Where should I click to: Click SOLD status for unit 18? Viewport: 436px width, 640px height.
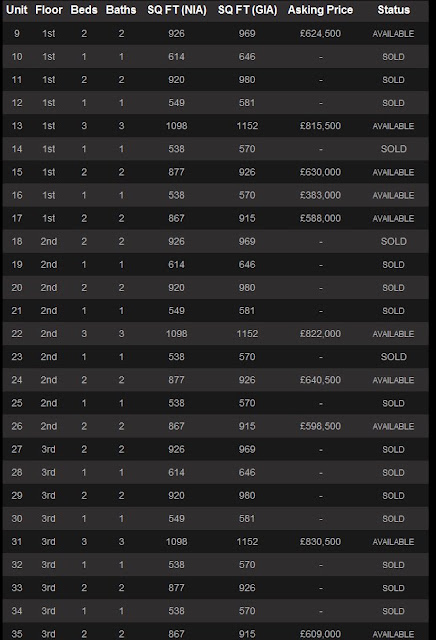click(394, 241)
